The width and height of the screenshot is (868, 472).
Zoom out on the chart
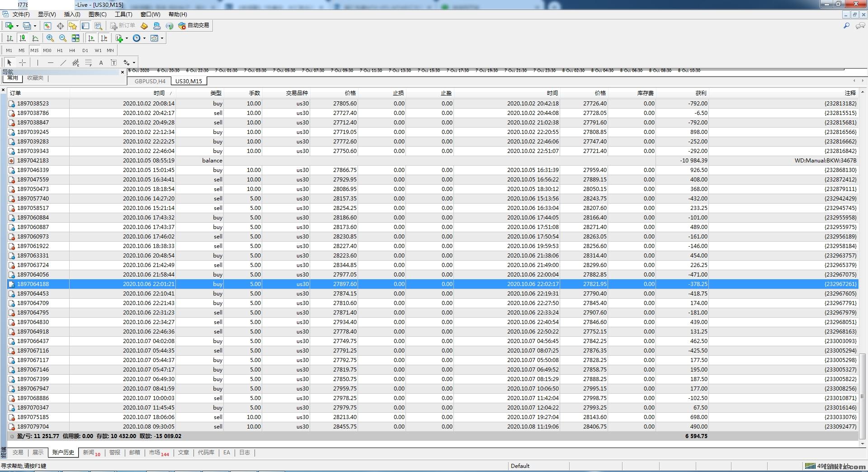63,38
